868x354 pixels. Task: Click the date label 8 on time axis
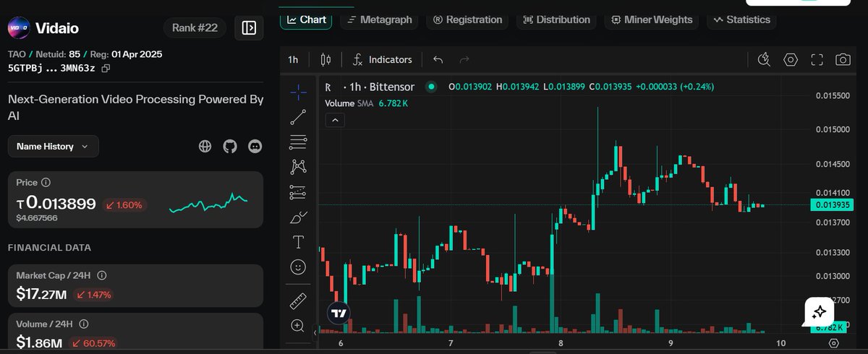point(561,343)
